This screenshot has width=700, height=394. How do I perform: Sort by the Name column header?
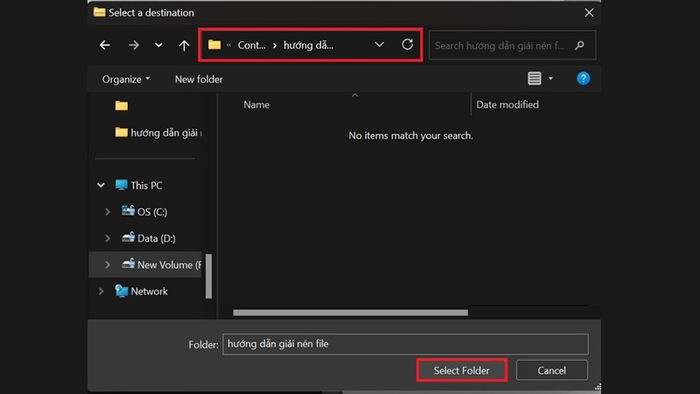tap(256, 105)
